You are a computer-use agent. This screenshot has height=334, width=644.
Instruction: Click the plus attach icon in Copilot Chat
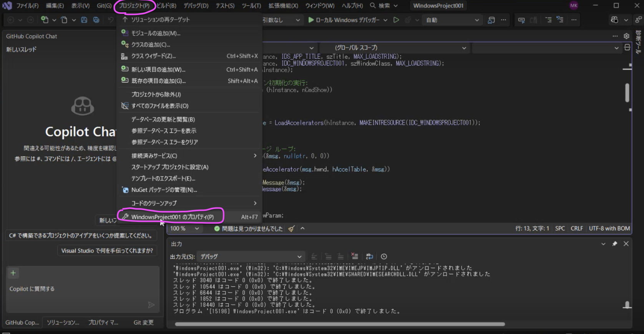pos(13,273)
